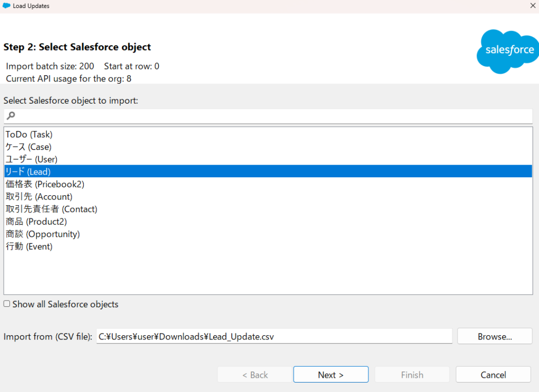
Task: Click the Data Loader title bar icon
Action: click(x=6, y=6)
